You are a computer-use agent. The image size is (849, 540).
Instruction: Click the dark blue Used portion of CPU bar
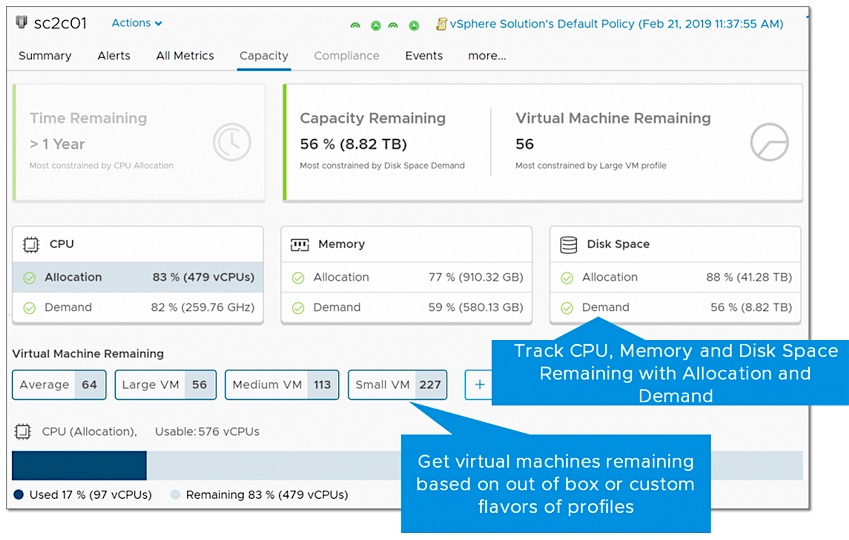pos(79,466)
